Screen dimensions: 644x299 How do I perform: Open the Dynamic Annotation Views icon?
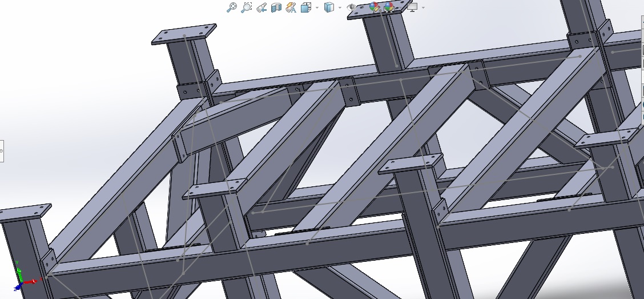click(291, 7)
